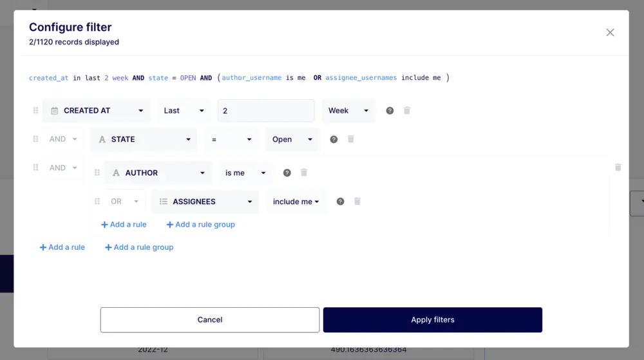Close the Configure filter dialog
Screen dimensions: 644x360
coord(610,32)
